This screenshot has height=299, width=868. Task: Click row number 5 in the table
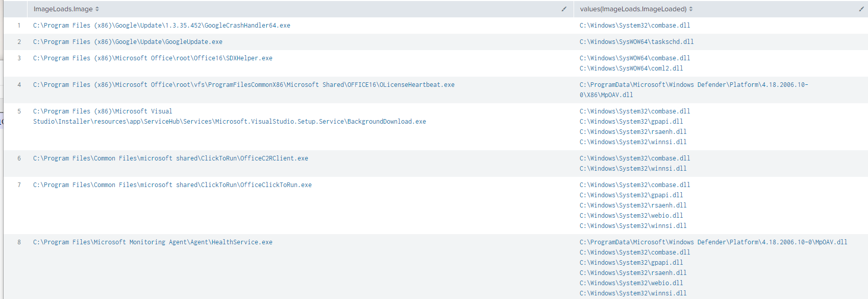[19, 111]
